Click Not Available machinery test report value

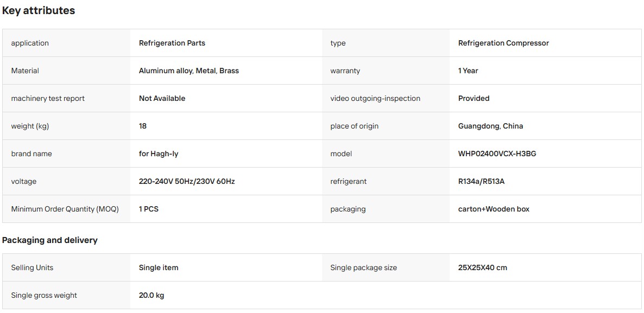[x=162, y=98]
